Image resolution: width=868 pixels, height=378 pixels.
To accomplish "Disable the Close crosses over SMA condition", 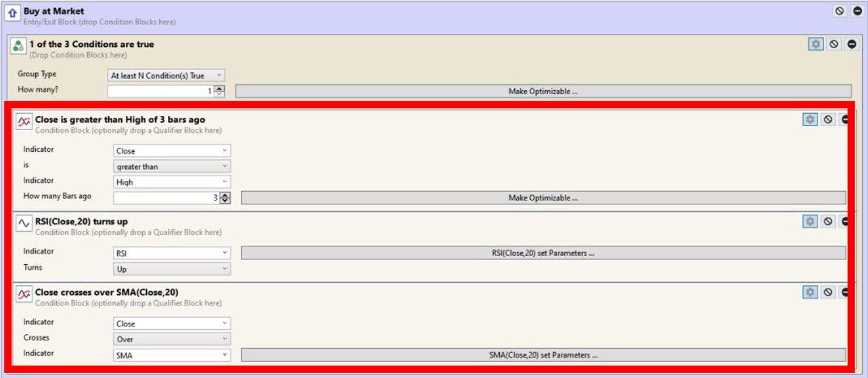I will point(828,292).
